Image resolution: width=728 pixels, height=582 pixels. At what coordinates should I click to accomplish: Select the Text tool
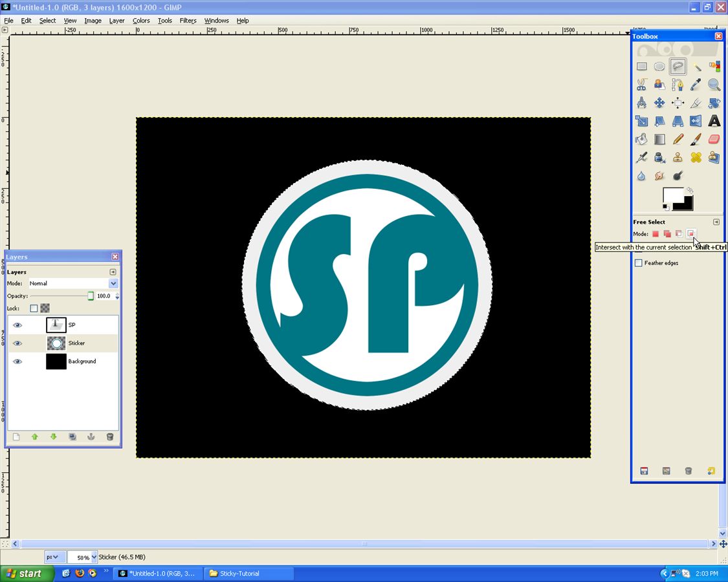[714, 121]
